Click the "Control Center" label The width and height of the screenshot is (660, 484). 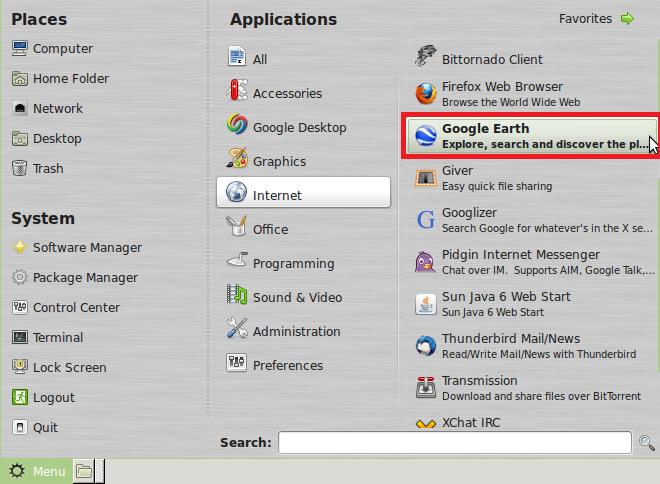(77, 308)
